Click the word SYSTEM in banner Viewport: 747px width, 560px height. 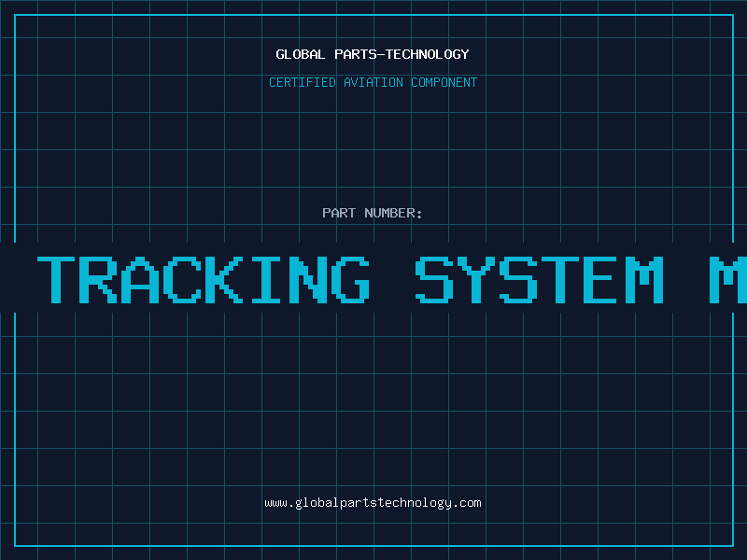tap(539, 278)
